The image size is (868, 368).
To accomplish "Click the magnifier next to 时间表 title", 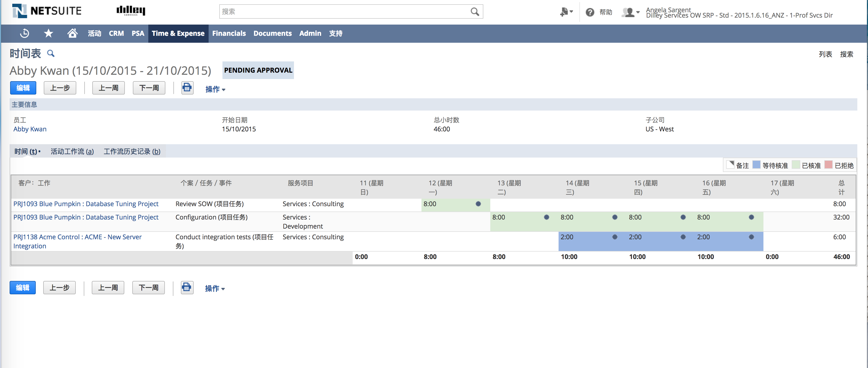I will pos(50,53).
